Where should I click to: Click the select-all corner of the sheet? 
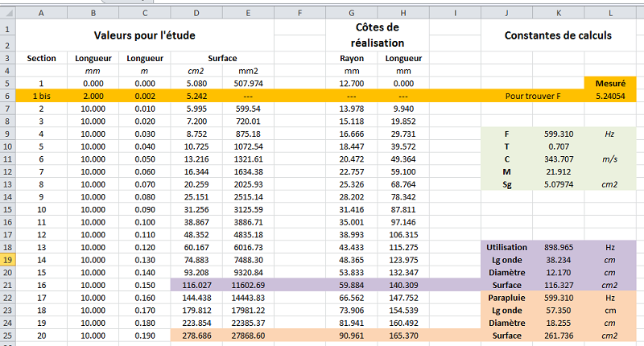point(8,13)
